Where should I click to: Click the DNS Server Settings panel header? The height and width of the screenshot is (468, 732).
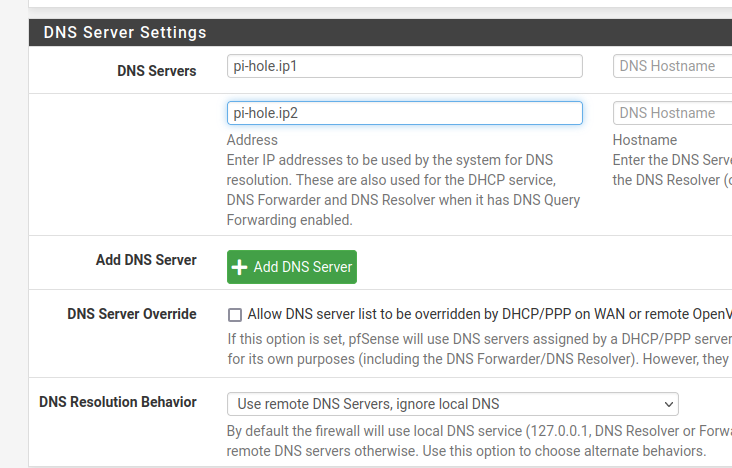pyautogui.click(x=125, y=32)
